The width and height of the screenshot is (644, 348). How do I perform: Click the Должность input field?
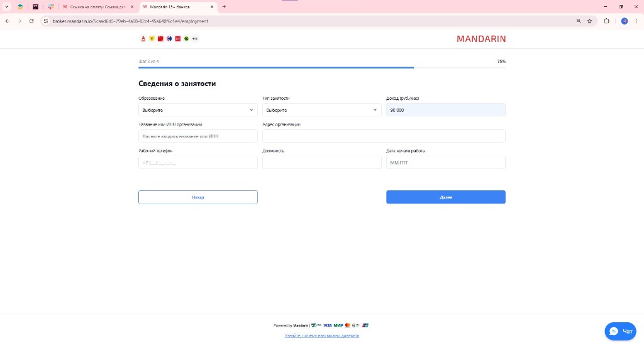[x=321, y=163]
